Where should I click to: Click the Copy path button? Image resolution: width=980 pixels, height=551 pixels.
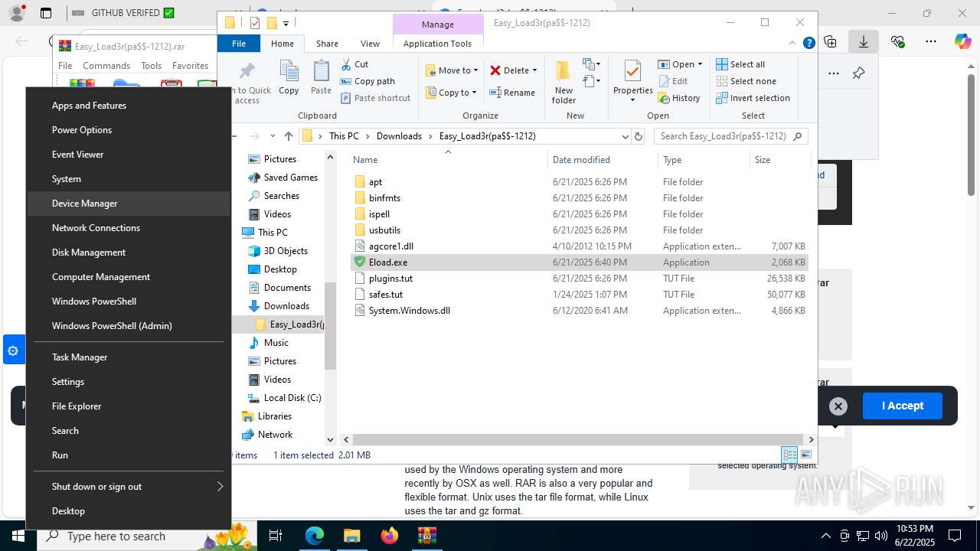367,81
